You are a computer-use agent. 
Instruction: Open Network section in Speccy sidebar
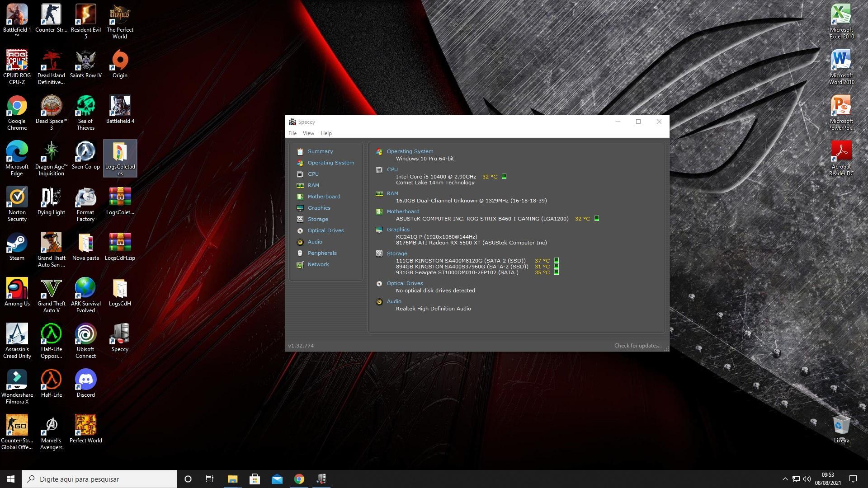coord(318,264)
